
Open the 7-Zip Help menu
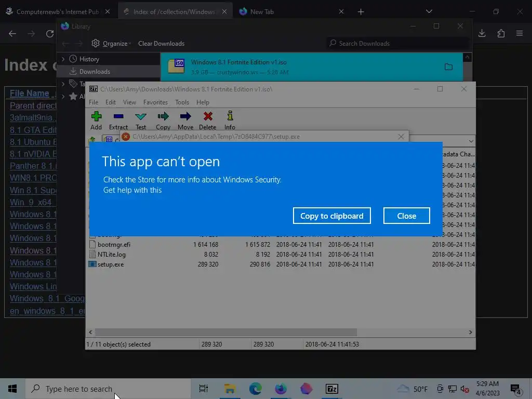click(x=203, y=102)
